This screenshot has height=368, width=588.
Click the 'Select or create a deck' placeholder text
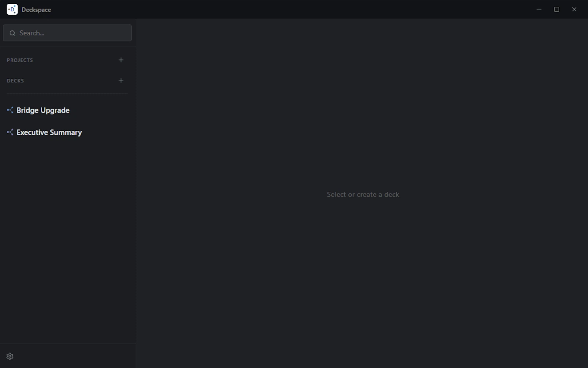coord(363,194)
